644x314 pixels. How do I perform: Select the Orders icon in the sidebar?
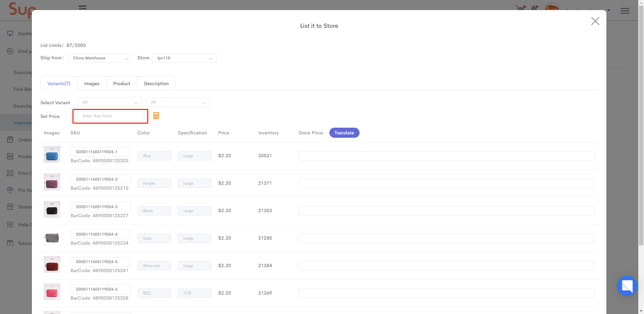point(10,139)
